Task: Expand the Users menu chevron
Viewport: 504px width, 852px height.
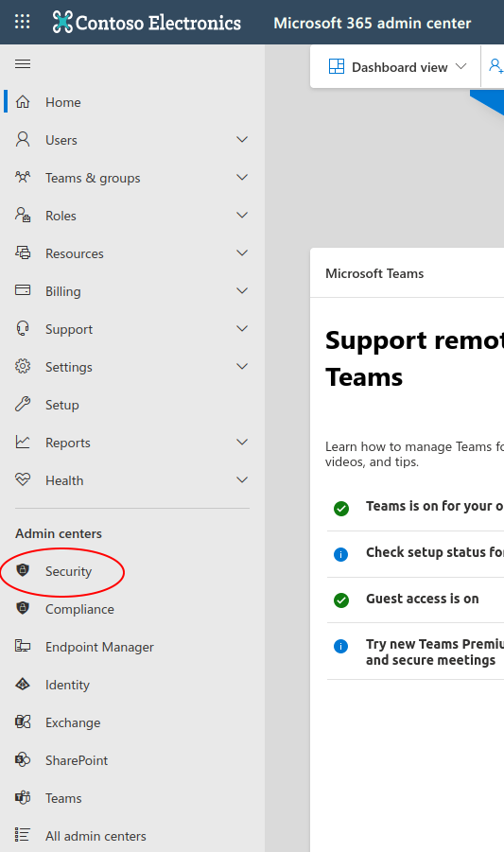Action: pyautogui.click(x=242, y=140)
